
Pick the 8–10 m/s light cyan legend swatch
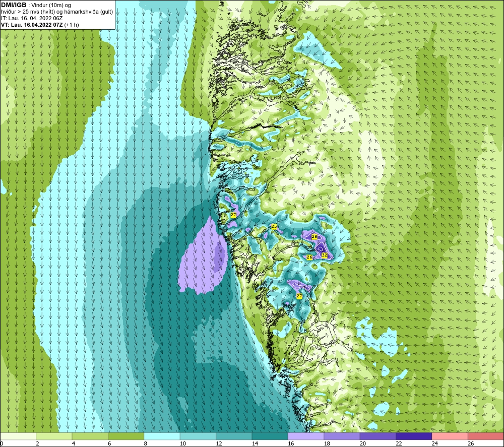coord(162,436)
